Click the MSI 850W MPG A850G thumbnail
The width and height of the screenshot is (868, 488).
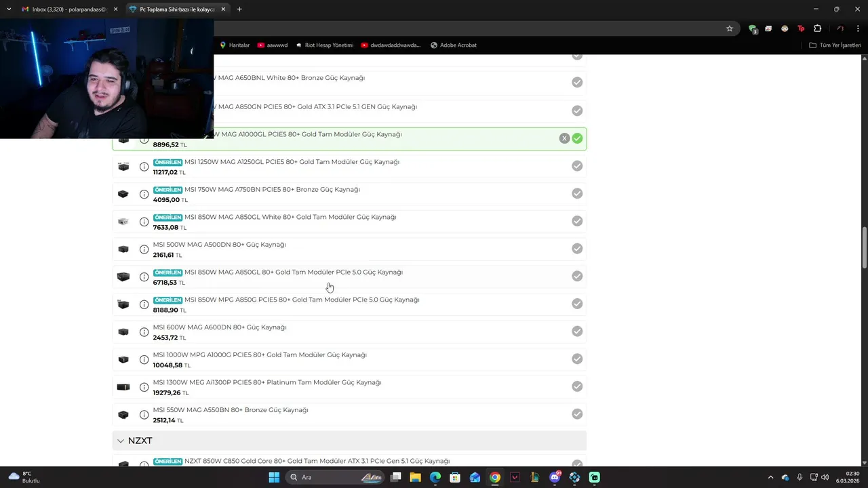123,304
